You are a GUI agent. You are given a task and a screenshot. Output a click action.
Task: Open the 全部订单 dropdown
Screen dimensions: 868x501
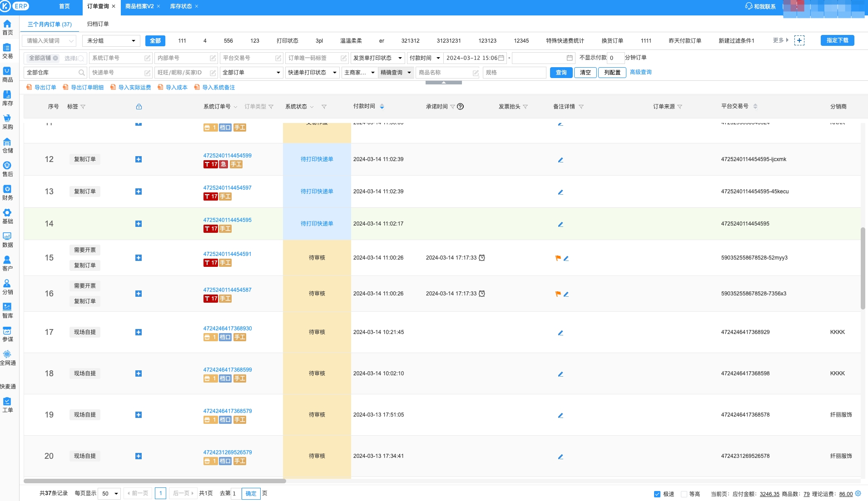point(252,73)
